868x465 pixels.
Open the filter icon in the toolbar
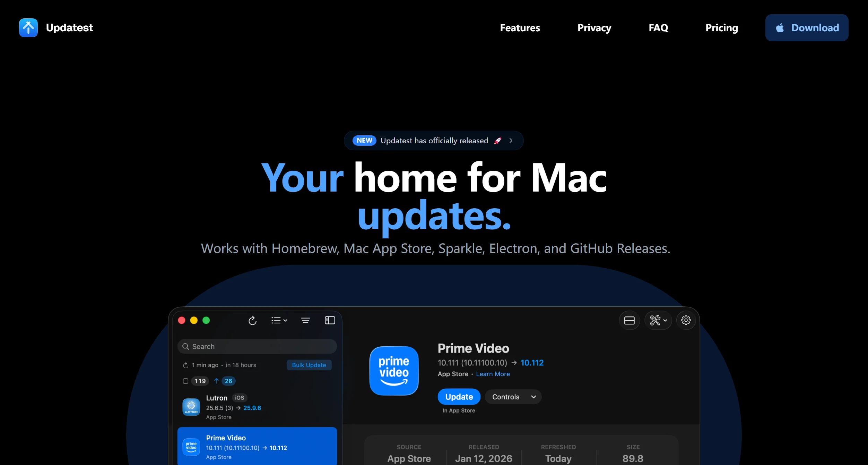305,320
